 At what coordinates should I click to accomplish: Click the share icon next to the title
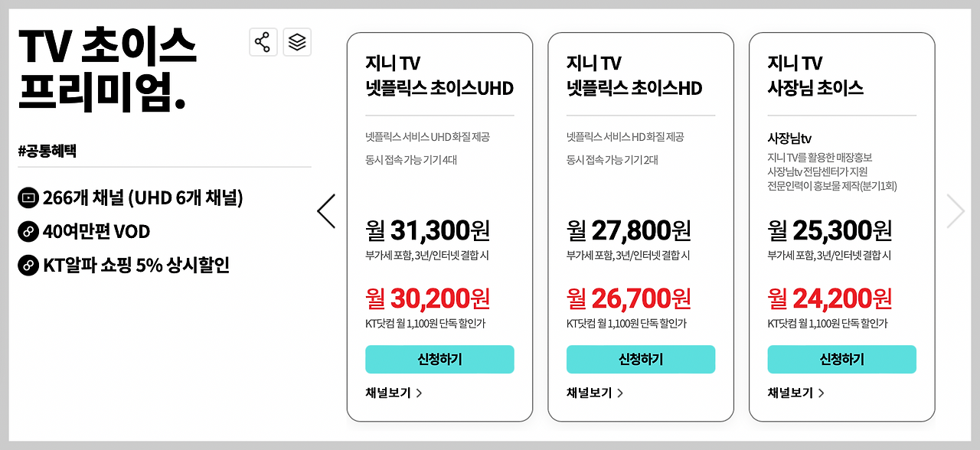pos(263,42)
